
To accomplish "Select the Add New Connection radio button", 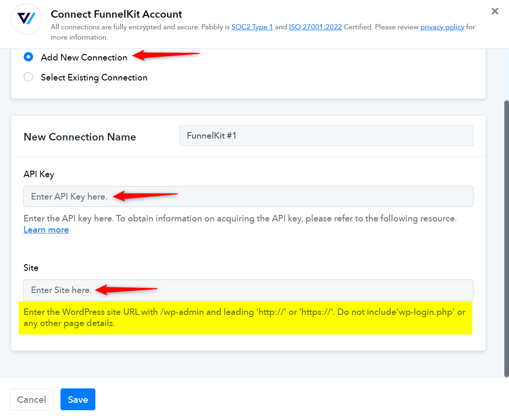I will (28, 57).
